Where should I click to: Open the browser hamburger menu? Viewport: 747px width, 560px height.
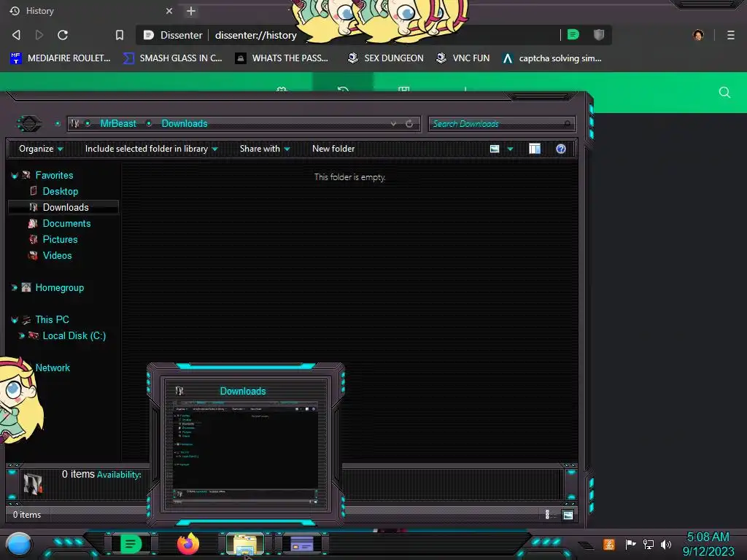pyautogui.click(x=731, y=35)
